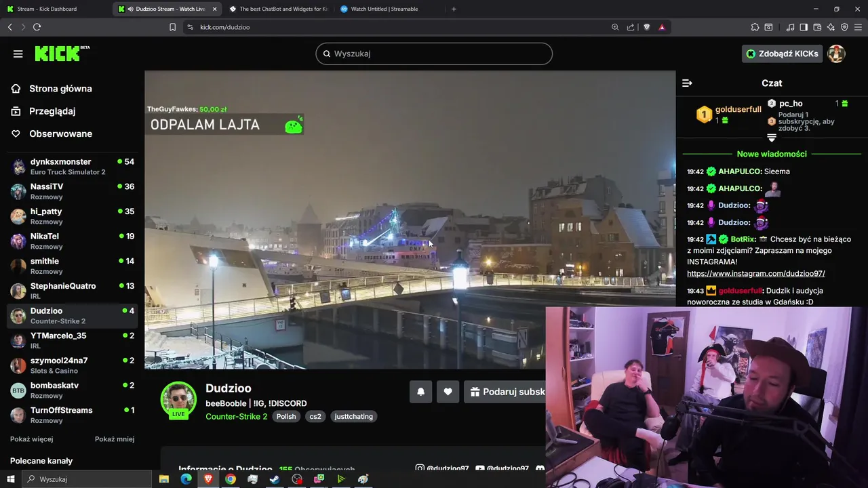Image resolution: width=868 pixels, height=488 pixels.
Task: Click Pokaż mniej in sidebar
Action: [x=115, y=439]
